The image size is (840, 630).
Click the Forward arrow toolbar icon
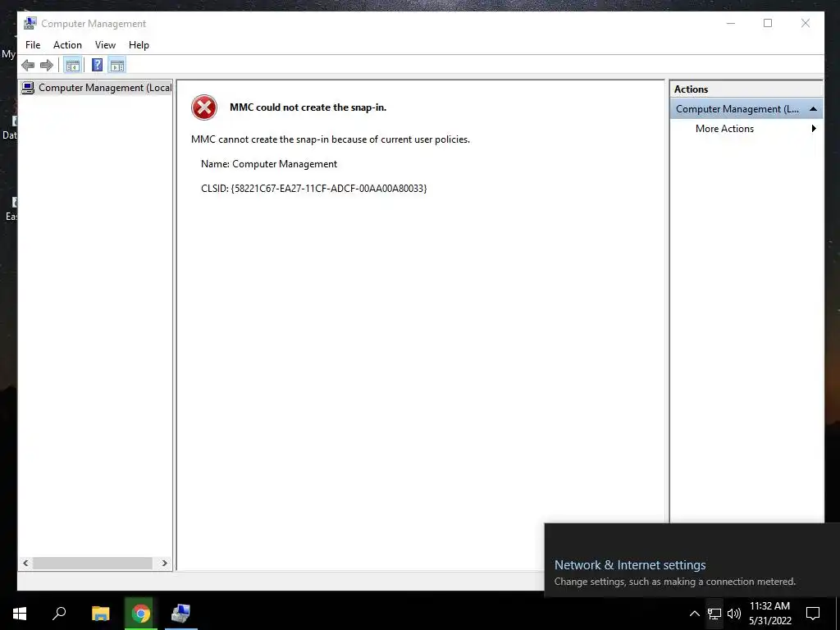point(47,66)
